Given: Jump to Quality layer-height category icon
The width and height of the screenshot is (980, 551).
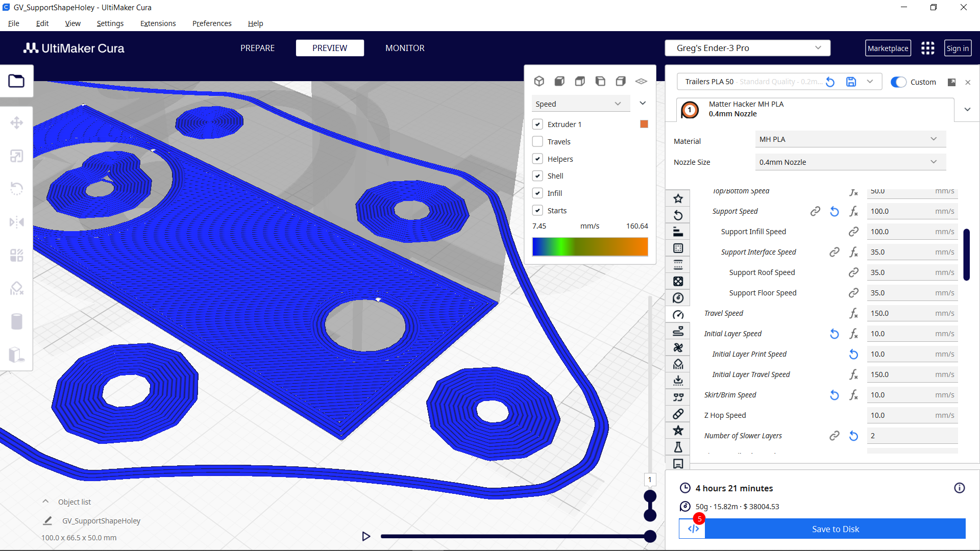Looking at the screenshot, I should (678, 232).
